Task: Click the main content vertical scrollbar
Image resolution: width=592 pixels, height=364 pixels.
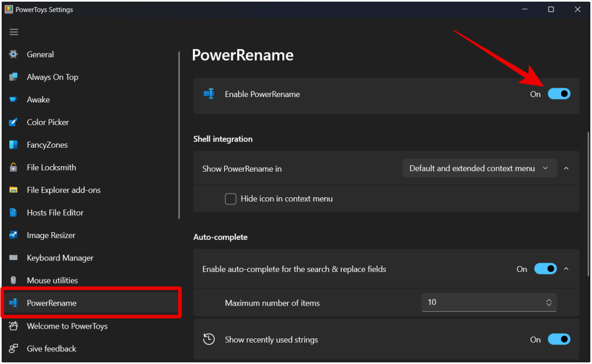Action: (588, 204)
